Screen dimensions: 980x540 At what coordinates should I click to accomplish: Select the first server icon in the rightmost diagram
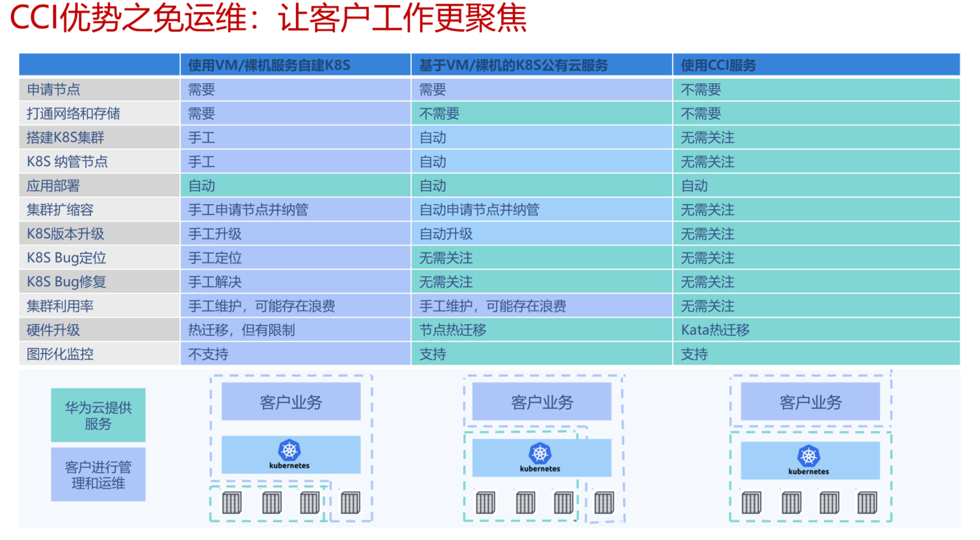[751, 503]
